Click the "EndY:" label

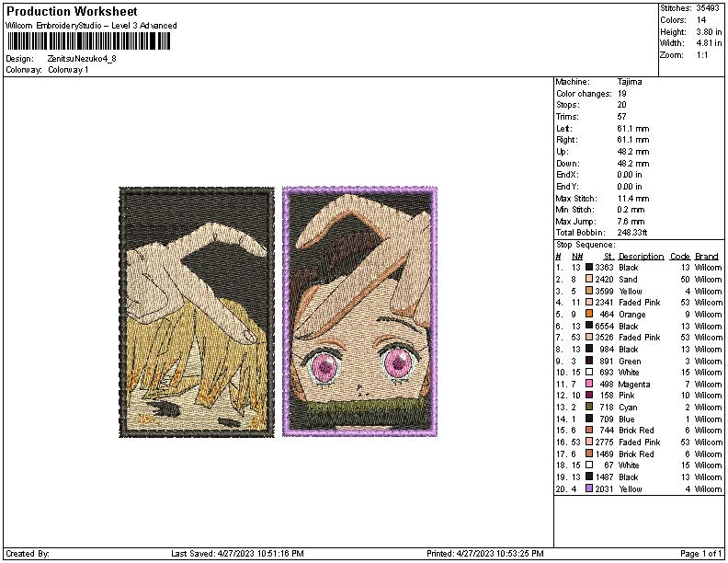pyautogui.click(x=567, y=187)
